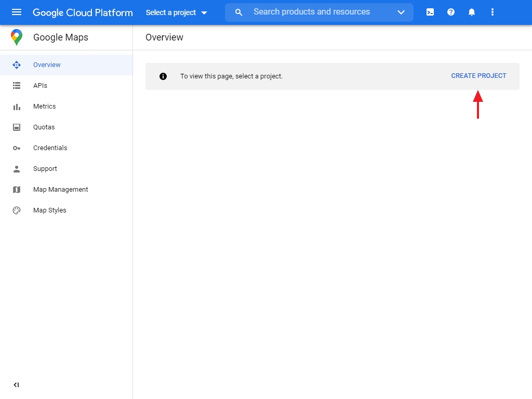Open the Select a project dropdown
The width and height of the screenshot is (532, 399).
tap(177, 12)
